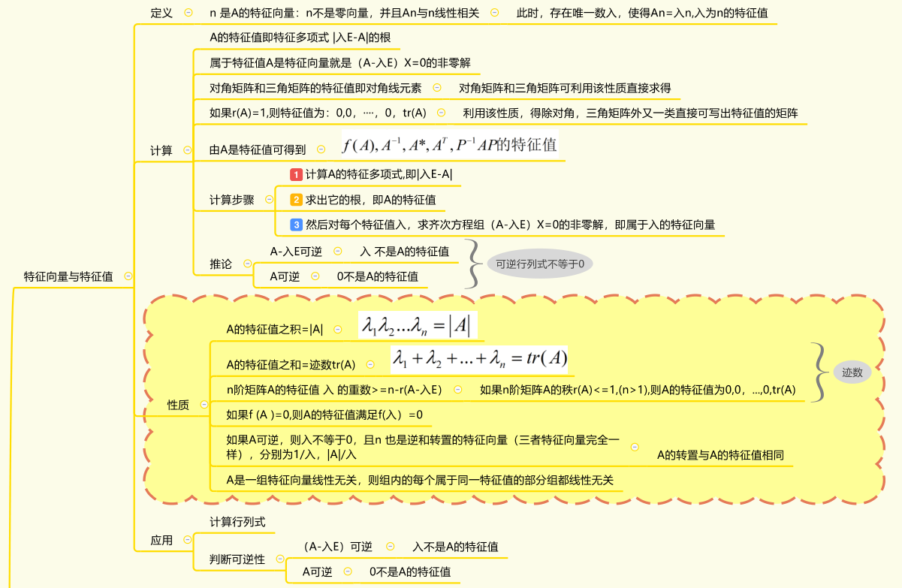Click text '然后对每个特征值入，求齐次方程组...'

click(510, 224)
